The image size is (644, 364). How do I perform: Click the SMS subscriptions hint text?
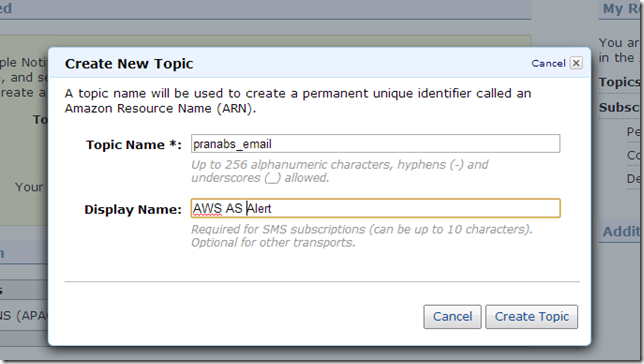click(x=362, y=236)
